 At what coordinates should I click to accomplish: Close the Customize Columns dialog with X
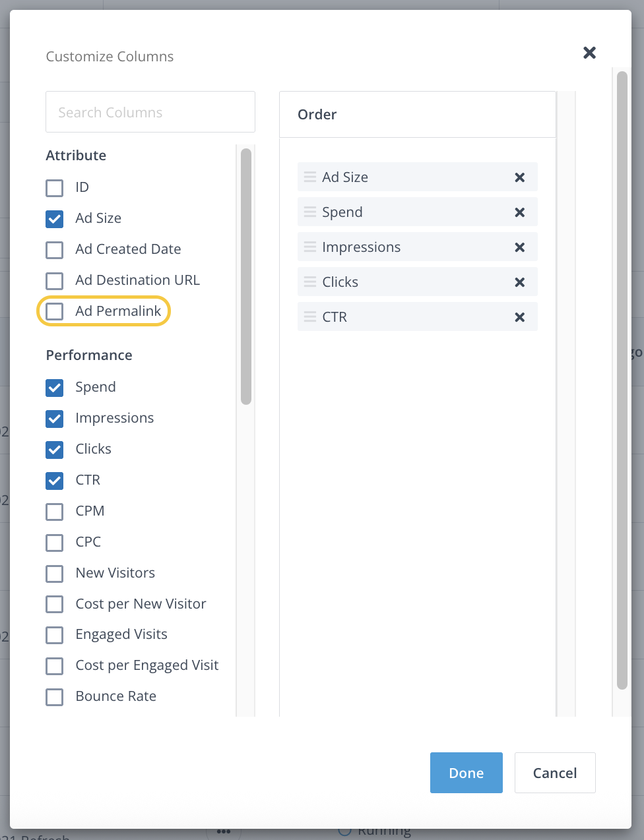pos(589,53)
